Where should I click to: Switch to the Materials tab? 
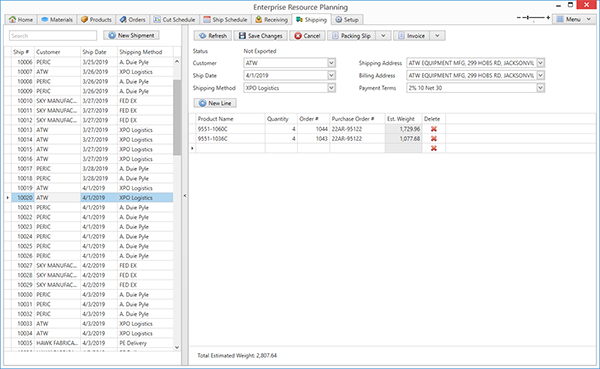click(57, 20)
